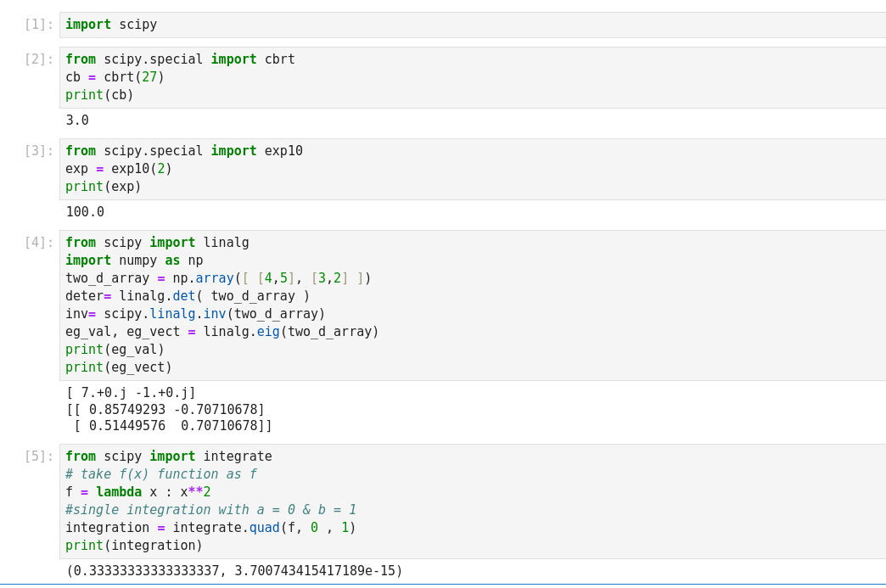Select the [5] cell prompt label
Viewport: 886px width, 588px height.
point(38,456)
